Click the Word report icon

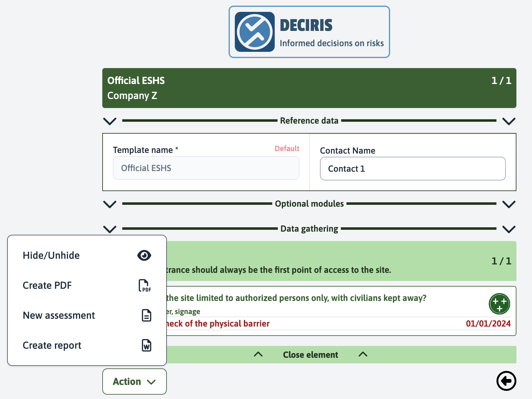click(146, 345)
